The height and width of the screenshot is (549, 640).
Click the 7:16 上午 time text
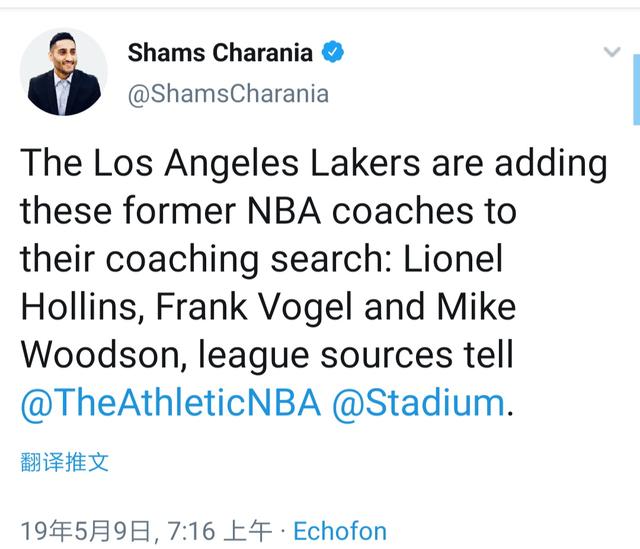[220, 531]
